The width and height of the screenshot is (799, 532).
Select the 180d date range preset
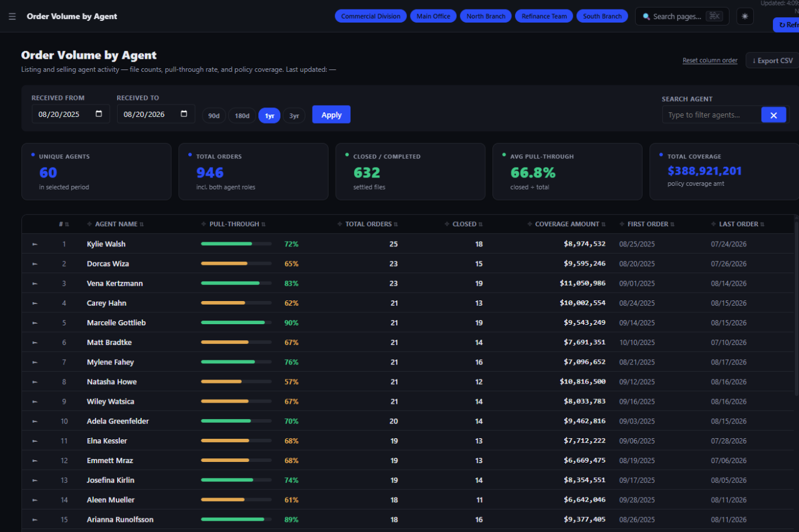click(x=242, y=116)
